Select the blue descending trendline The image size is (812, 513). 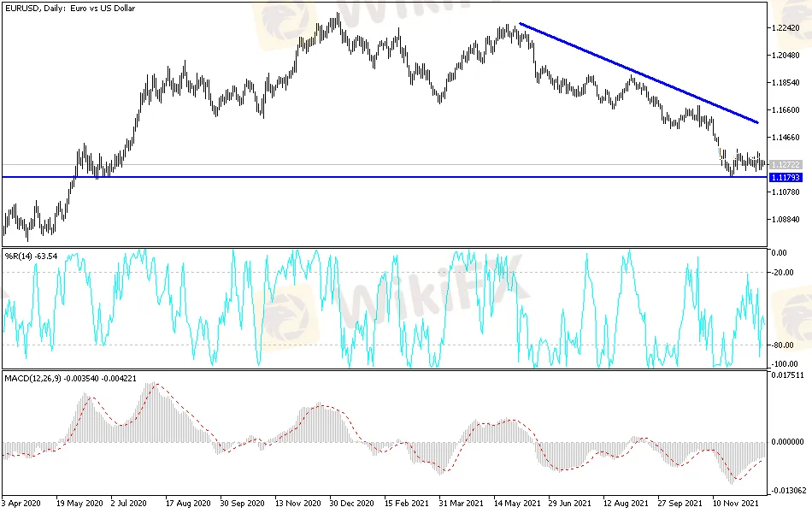(x=639, y=73)
